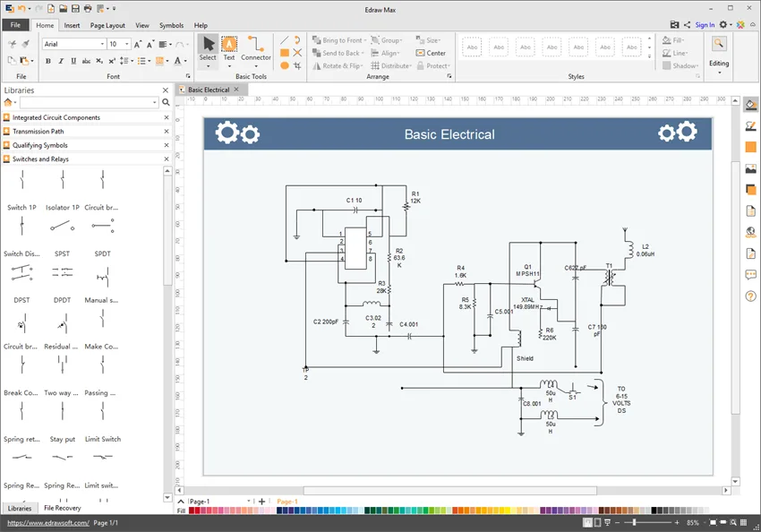Click the Cut scissors icon
The image size is (761, 532).
[x=13, y=44]
